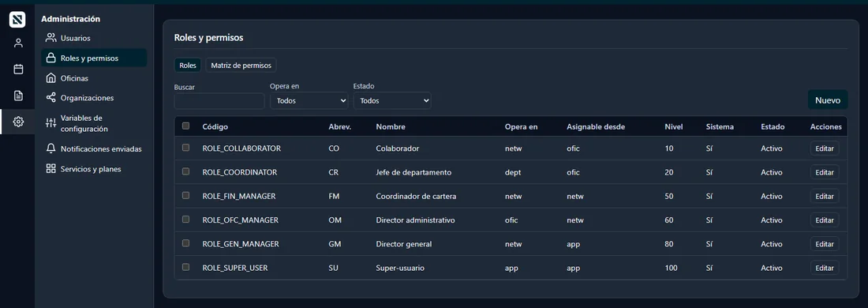Check the ROLE_SUPER_USER row checkbox
This screenshot has height=308, width=868.
point(186,266)
